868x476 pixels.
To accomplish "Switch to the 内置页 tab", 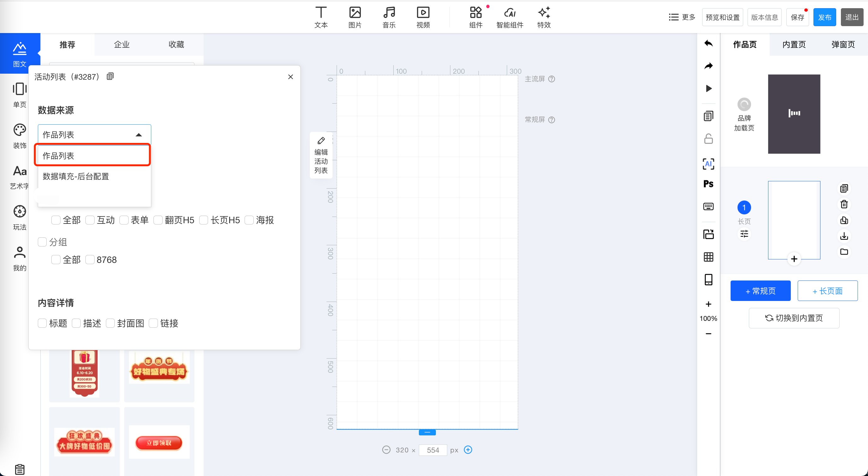I will coord(794,44).
